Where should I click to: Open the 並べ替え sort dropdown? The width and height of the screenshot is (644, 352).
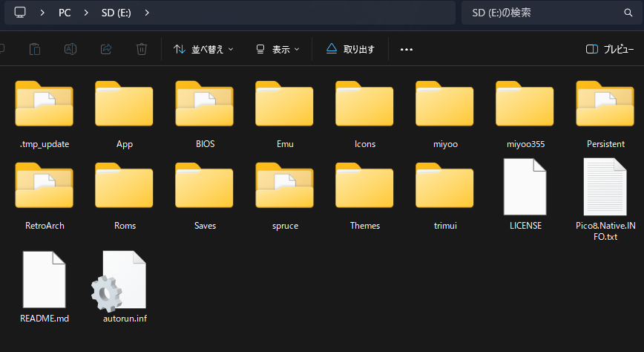pos(203,49)
